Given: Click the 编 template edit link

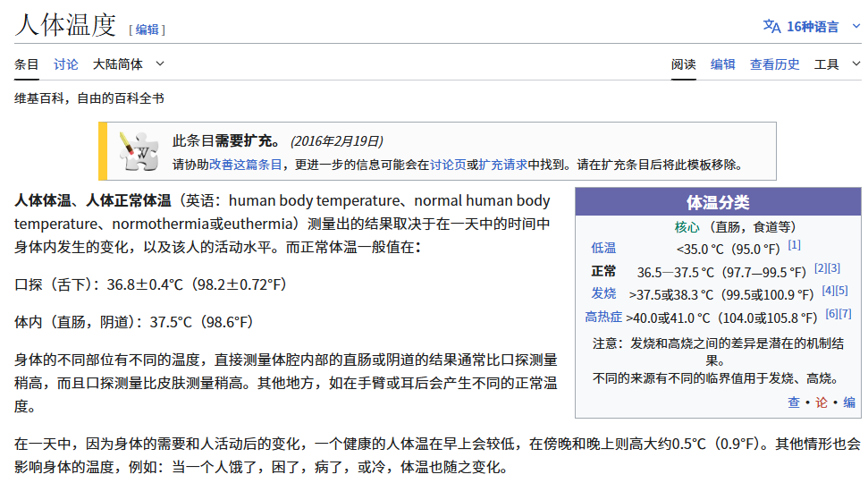Looking at the screenshot, I should [849, 402].
